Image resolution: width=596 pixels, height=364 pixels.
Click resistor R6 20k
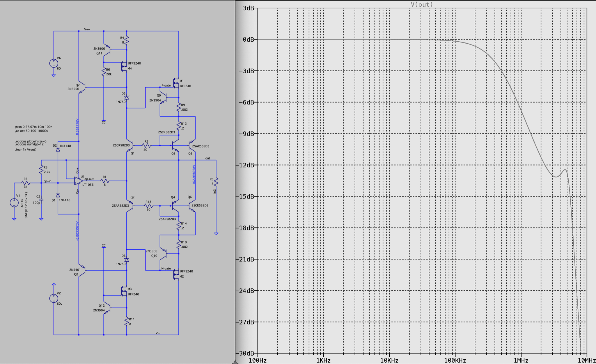[104, 72]
